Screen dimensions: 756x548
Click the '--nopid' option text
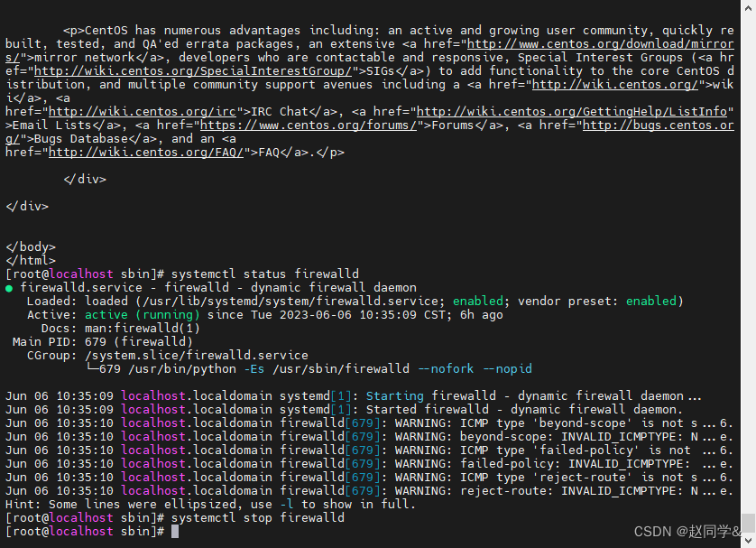507,368
